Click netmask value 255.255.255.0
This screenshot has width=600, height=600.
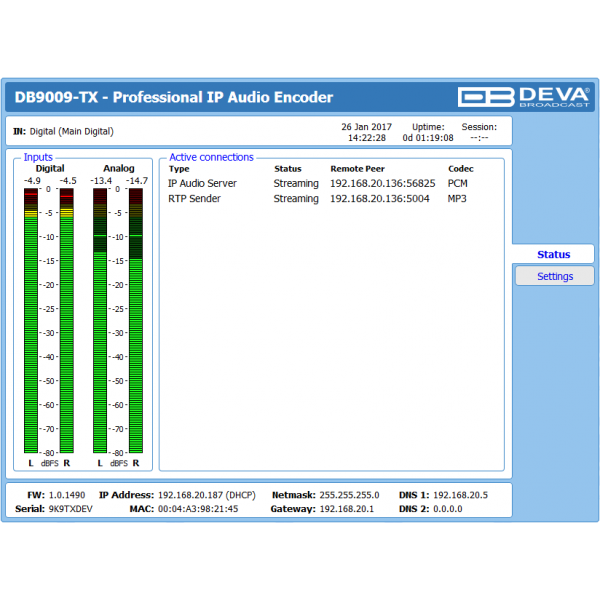[x=349, y=495]
